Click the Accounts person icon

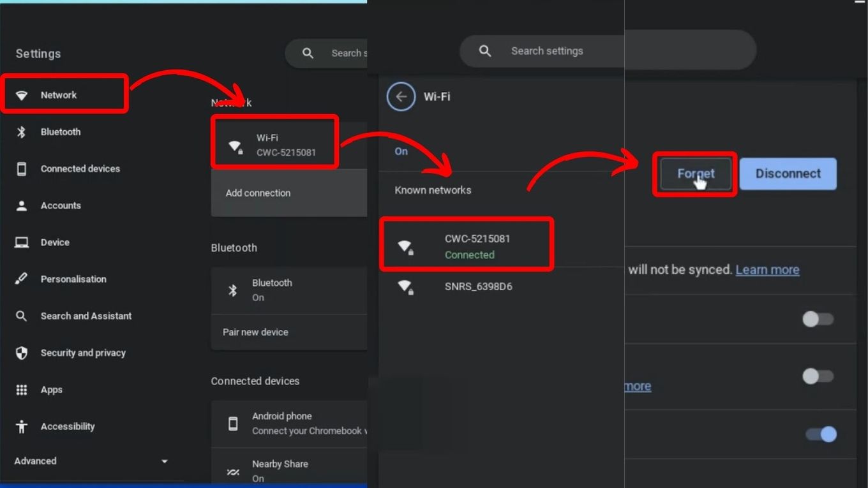tap(22, 205)
